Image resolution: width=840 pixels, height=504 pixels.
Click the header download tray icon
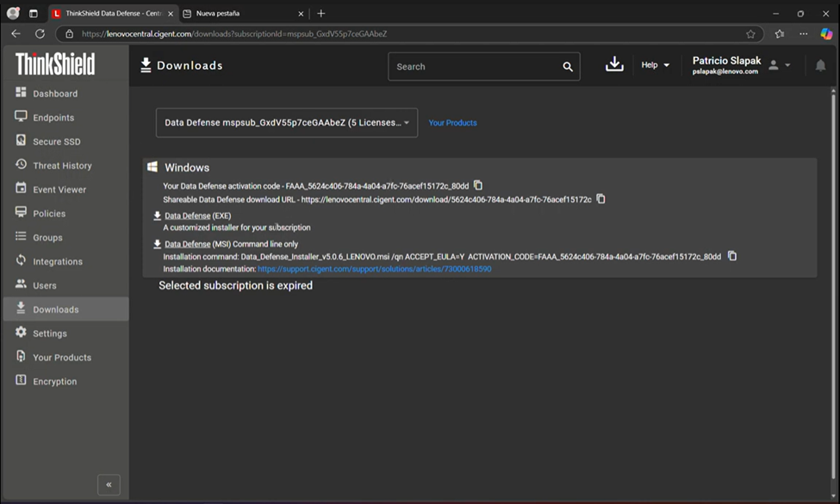coord(614,65)
